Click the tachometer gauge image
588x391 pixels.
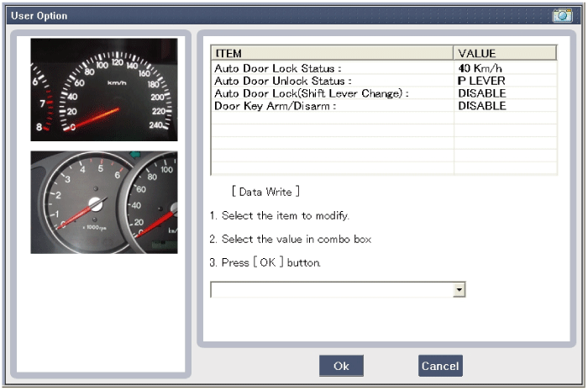click(x=104, y=202)
